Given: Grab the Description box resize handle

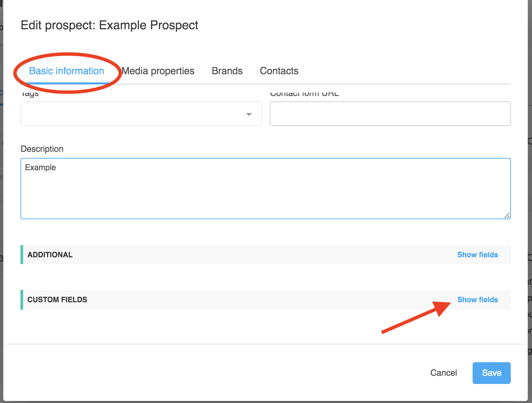Looking at the screenshot, I should tap(507, 215).
